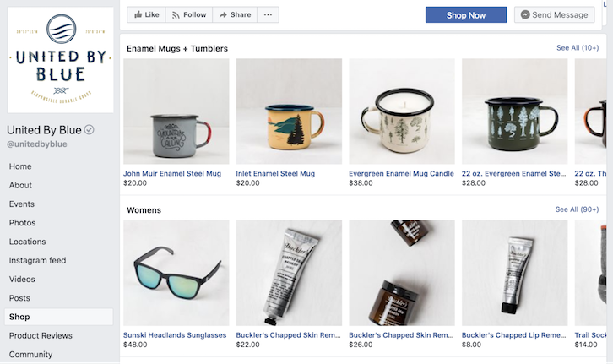Open the About section in sidebar
The image size is (613, 364).
[x=21, y=185]
